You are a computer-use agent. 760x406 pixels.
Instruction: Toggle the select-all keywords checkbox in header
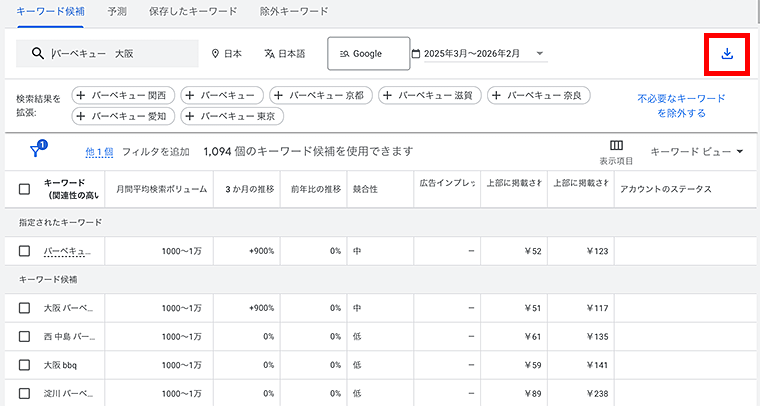click(24, 189)
